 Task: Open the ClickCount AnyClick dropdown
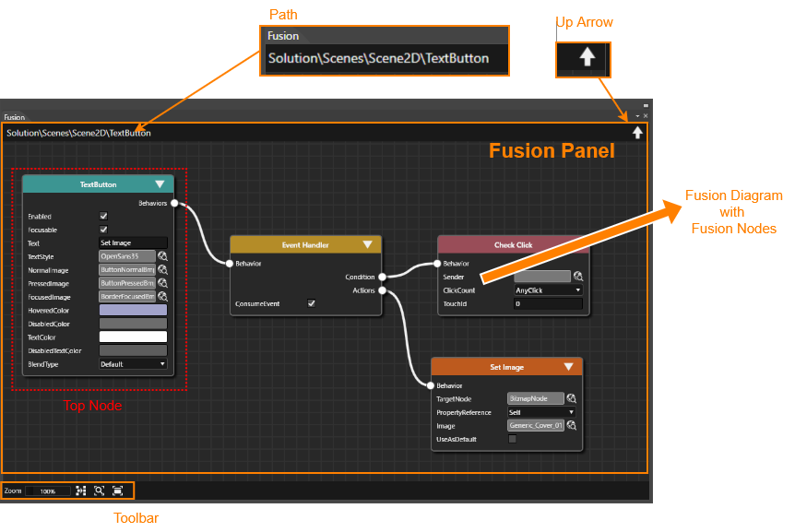pyautogui.click(x=548, y=290)
